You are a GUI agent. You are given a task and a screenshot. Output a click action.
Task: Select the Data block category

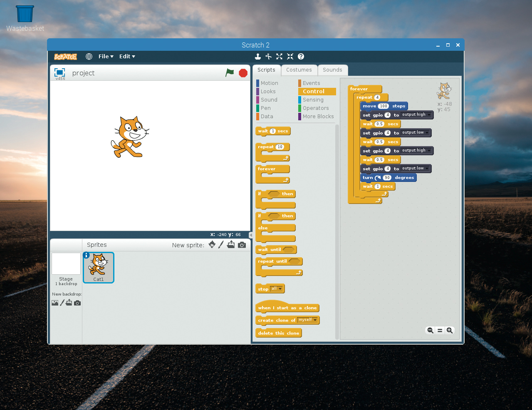[x=267, y=117]
